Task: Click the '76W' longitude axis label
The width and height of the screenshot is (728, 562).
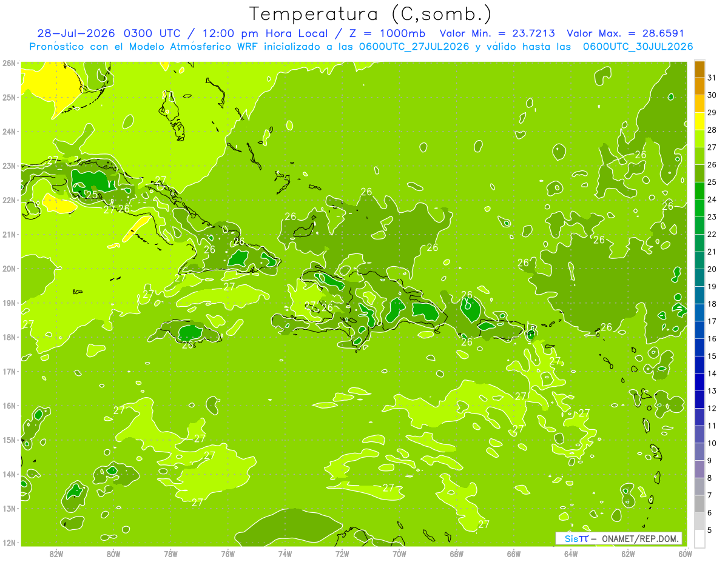Action: (x=227, y=554)
